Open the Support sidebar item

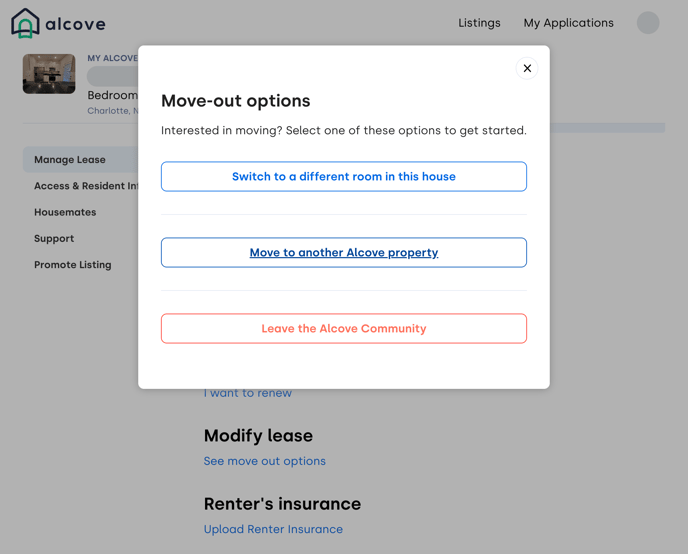pyautogui.click(x=54, y=239)
